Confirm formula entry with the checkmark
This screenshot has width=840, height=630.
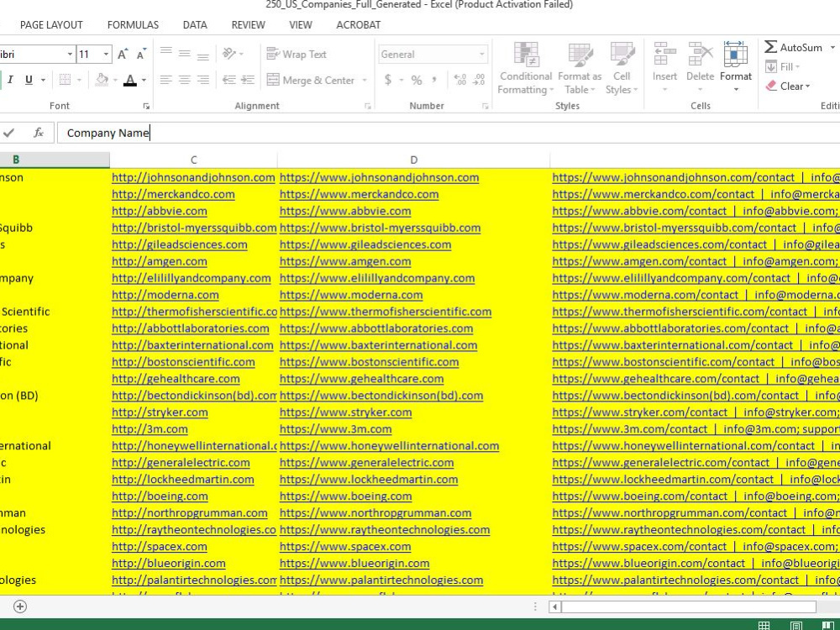pyautogui.click(x=8, y=133)
